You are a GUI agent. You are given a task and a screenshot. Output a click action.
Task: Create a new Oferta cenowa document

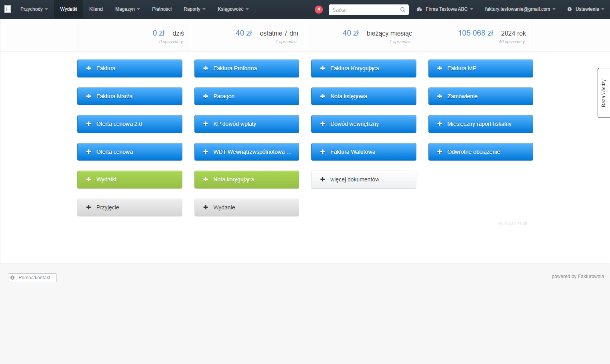[130, 152]
